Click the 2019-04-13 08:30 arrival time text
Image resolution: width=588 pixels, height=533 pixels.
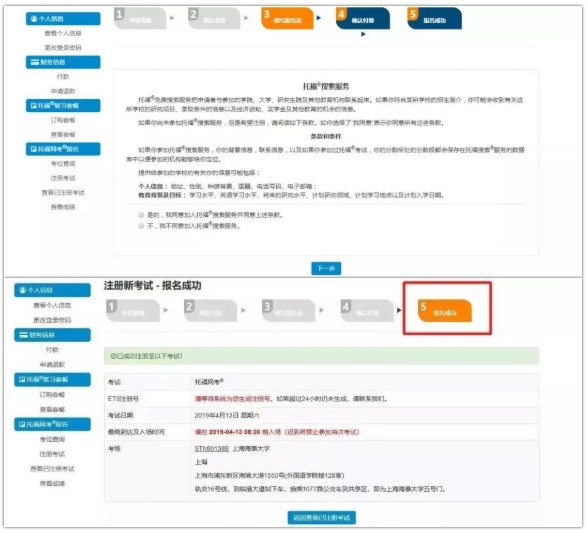point(234,432)
